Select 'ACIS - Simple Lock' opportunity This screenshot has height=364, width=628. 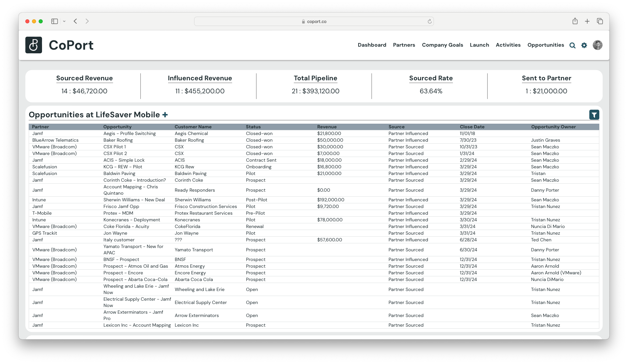(124, 160)
